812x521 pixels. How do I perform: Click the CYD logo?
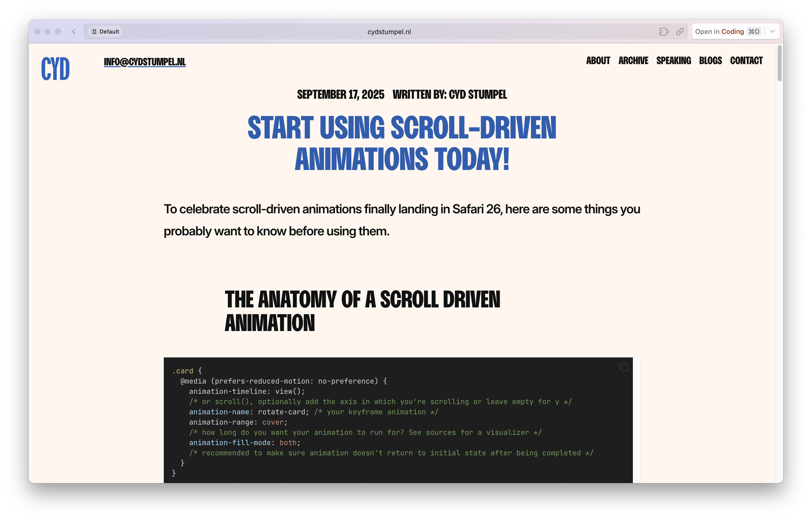pyautogui.click(x=55, y=69)
